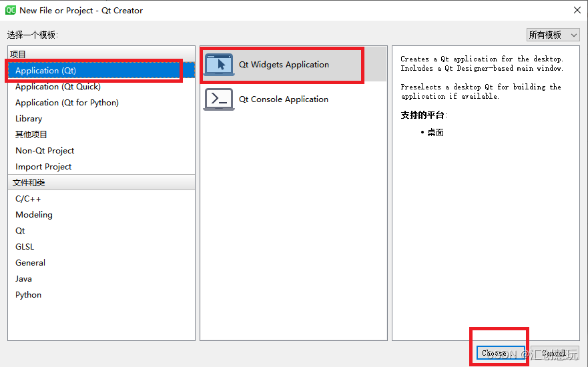Click the Cancel button
This screenshot has width=588, height=367.
click(x=554, y=353)
